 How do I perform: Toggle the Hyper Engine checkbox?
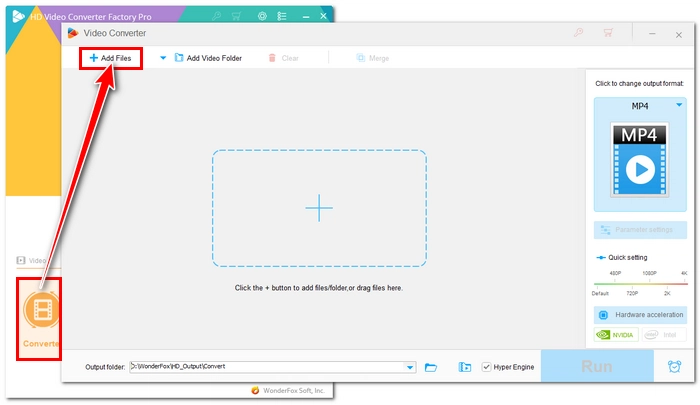486,367
